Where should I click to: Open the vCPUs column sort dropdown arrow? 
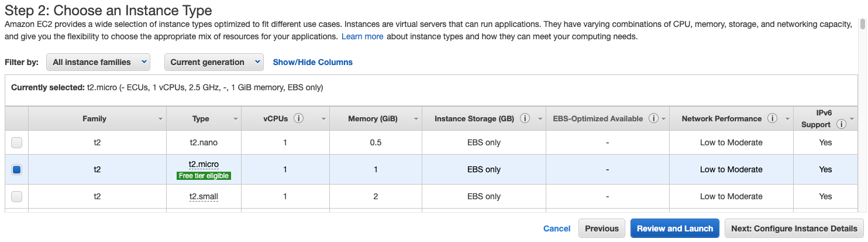coord(323,119)
